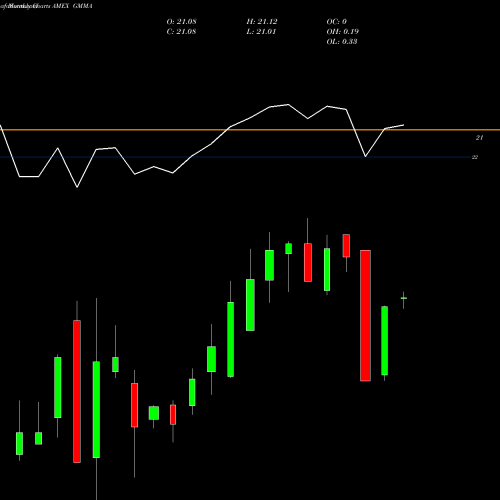Image resolution: width=500 pixels, height=500 pixels.
Task: Select the final point of the white line
Action: 404,125
